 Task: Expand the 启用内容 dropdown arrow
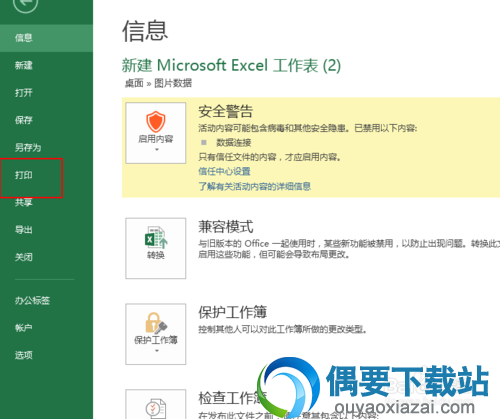pyautogui.click(x=156, y=150)
